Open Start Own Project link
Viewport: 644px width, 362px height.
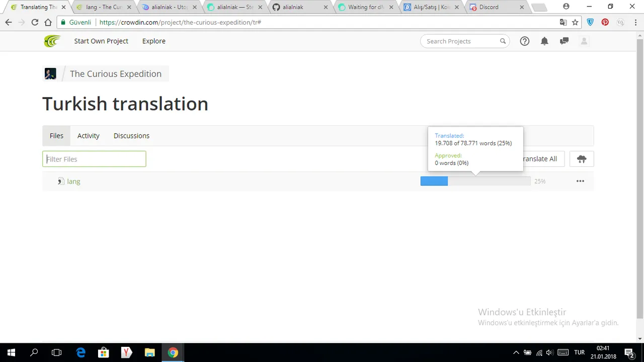(101, 41)
